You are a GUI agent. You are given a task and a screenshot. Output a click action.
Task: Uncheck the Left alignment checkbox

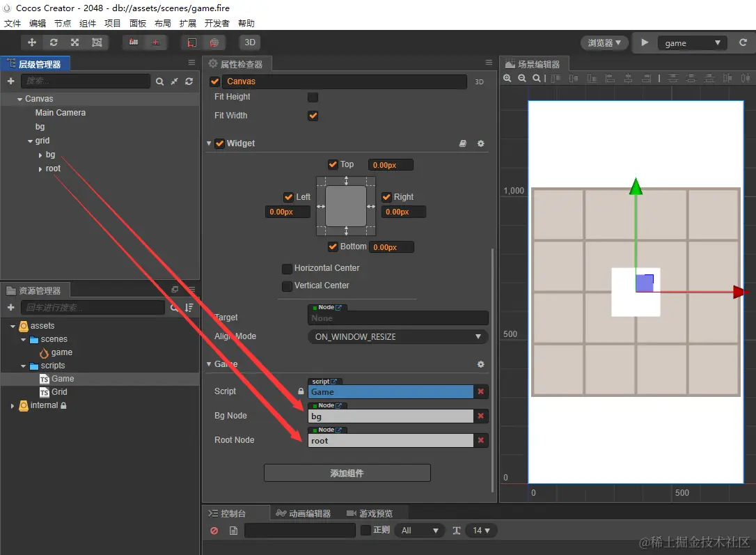pyautogui.click(x=288, y=197)
